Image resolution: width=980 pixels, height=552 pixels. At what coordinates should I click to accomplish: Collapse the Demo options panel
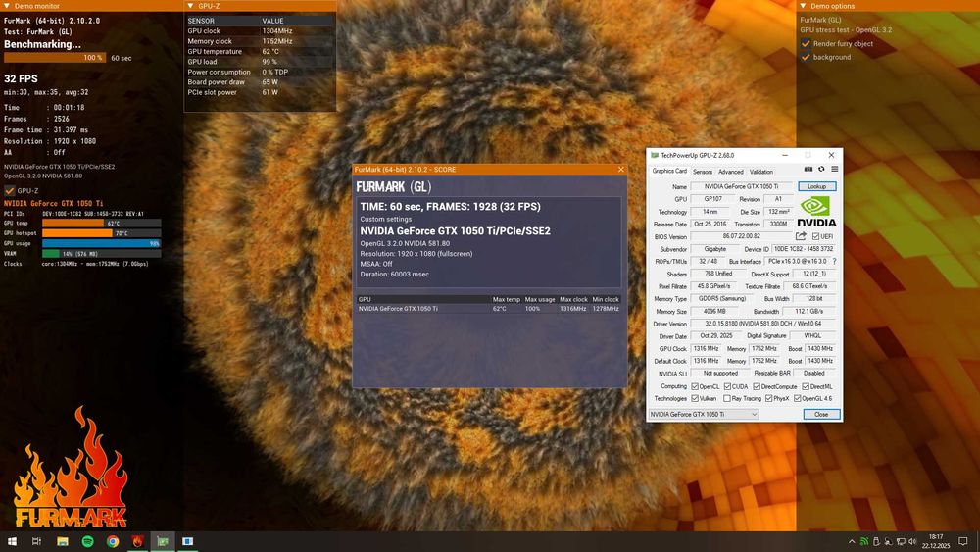[x=804, y=6]
